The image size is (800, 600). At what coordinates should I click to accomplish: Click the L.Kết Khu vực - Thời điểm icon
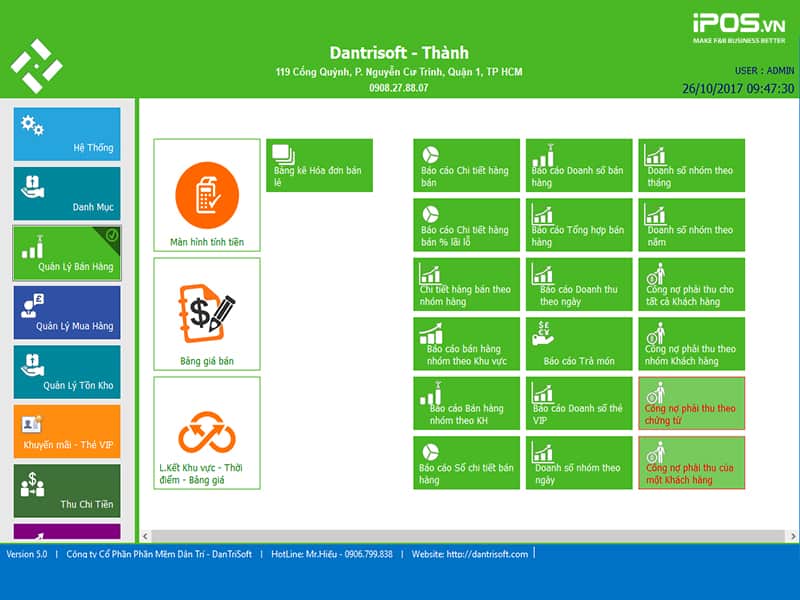pos(206,433)
